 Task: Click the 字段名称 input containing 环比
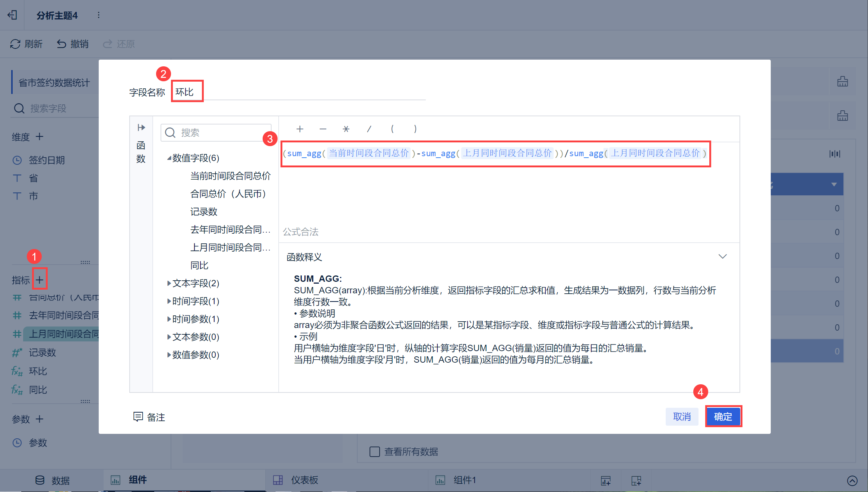coord(299,91)
